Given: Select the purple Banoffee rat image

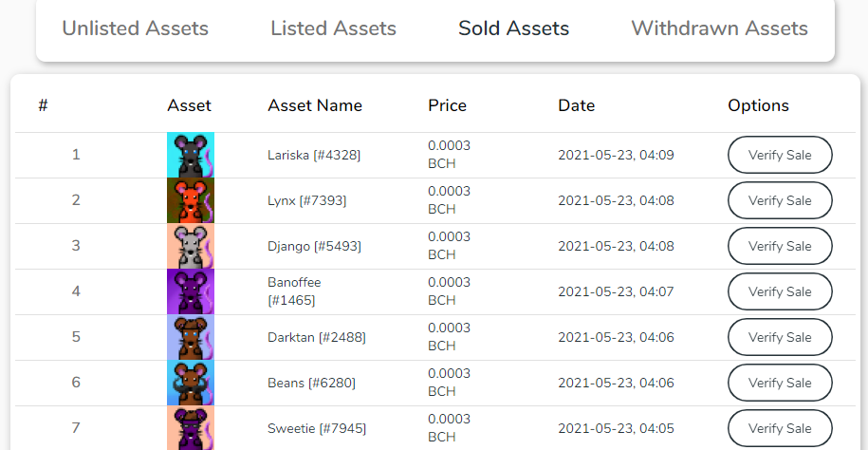Looking at the screenshot, I should [x=191, y=291].
